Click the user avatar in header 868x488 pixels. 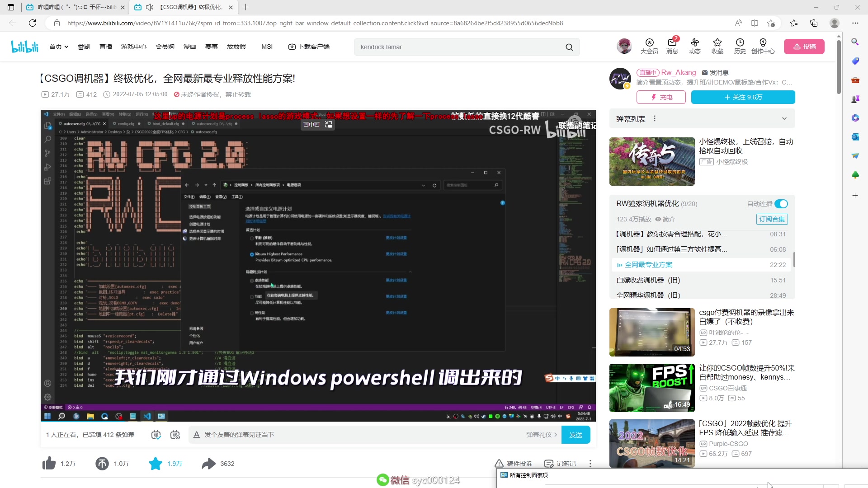click(624, 46)
